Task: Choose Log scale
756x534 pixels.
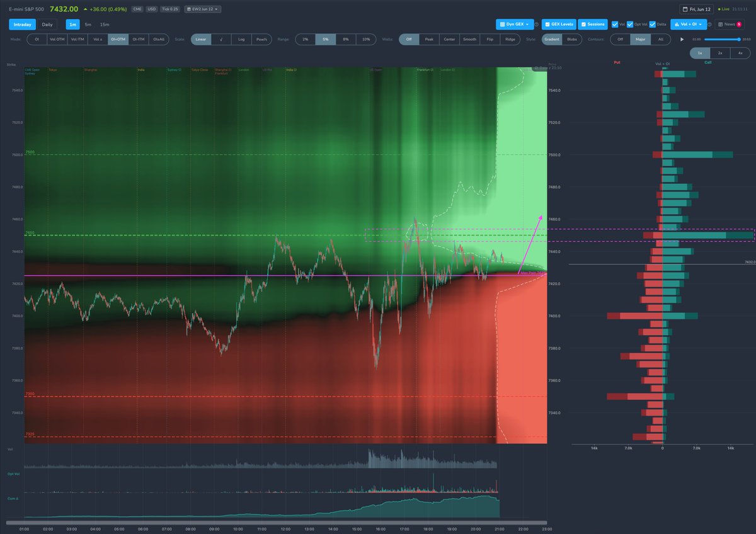Action: [241, 39]
